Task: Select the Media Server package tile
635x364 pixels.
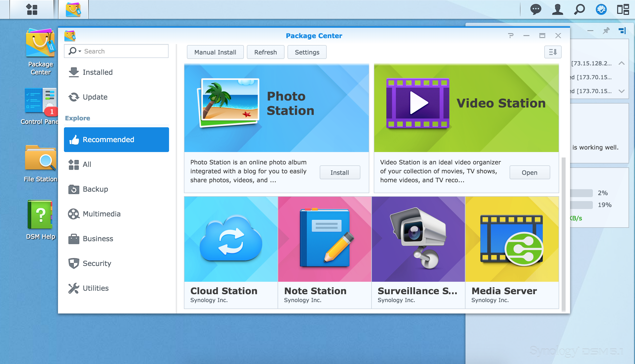Action: pos(512,253)
